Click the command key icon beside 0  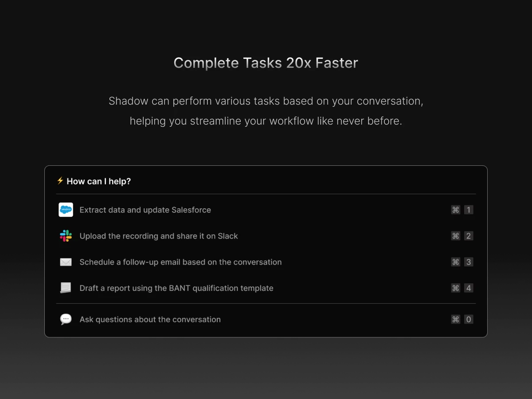pos(456,319)
